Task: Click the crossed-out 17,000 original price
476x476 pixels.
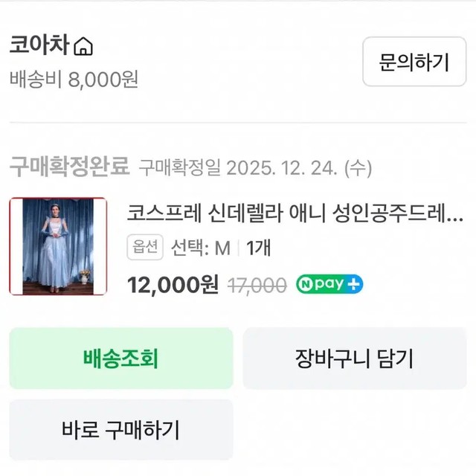Action: (256, 284)
